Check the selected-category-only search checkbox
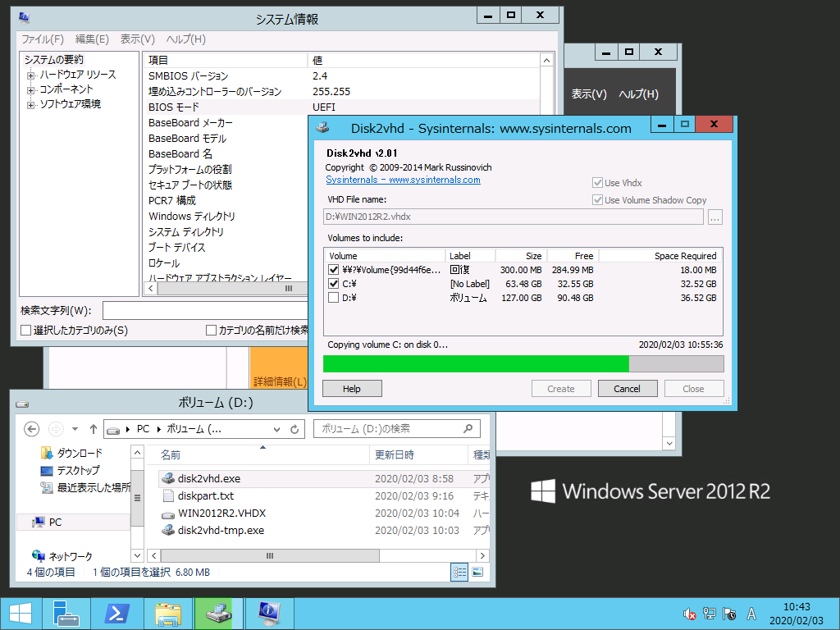 coord(25,330)
